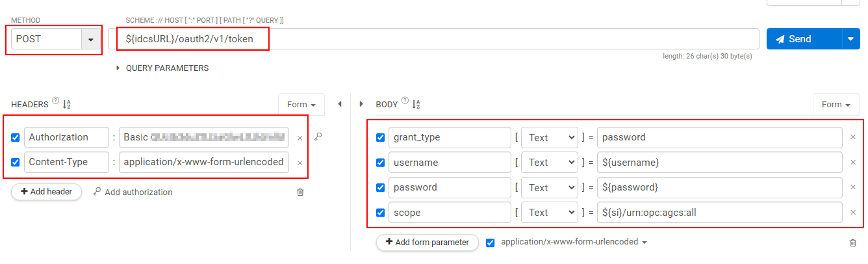868x264 pixels.
Task: Click the Add header button
Action: (x=46, y=192)
